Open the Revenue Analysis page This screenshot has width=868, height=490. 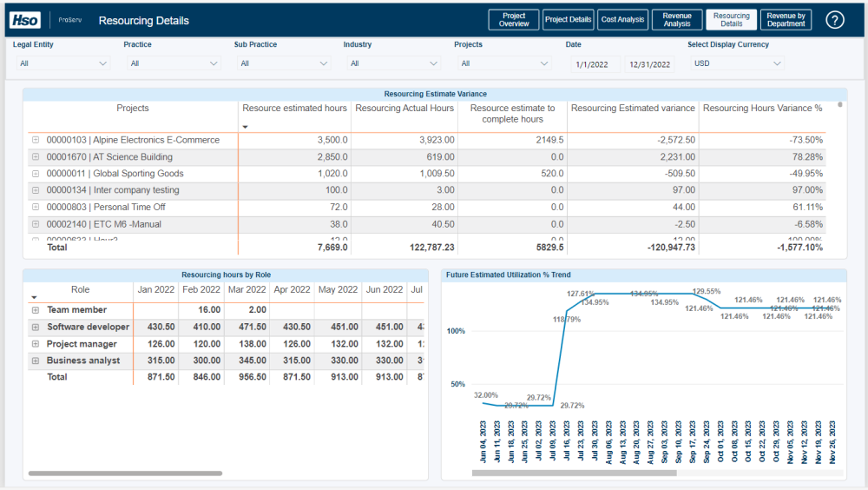click(x=677, y=20)
